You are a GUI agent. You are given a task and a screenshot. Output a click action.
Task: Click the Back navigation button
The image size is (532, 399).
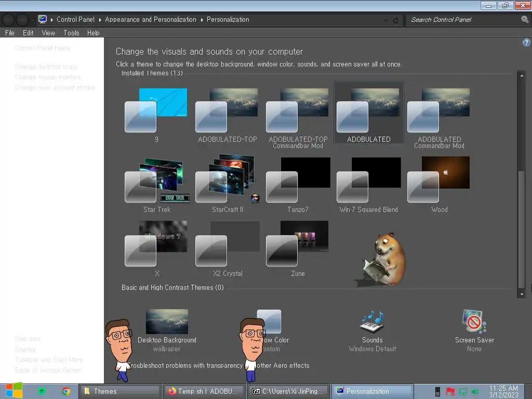click(8, 20)
